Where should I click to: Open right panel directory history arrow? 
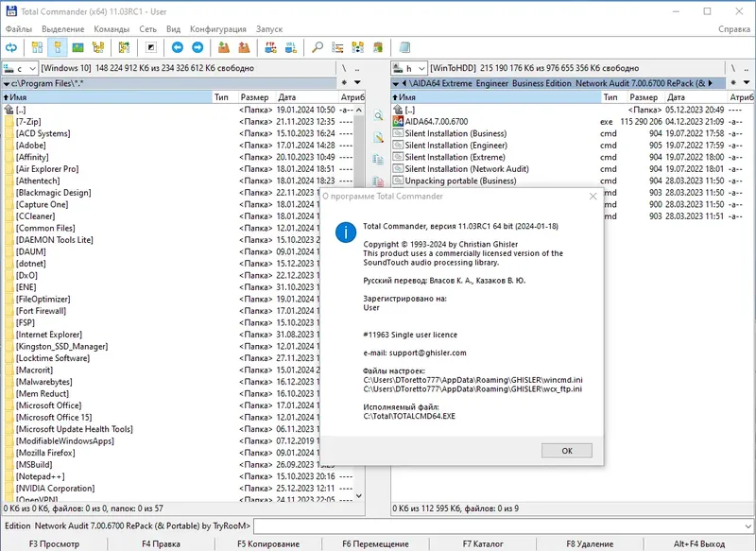point(747,83)
